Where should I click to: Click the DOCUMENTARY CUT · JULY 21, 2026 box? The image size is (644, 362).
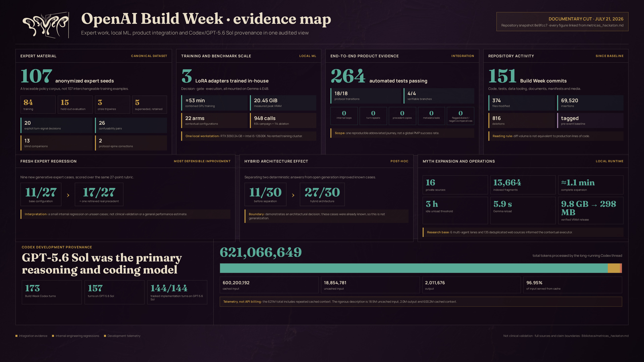point(562,22)
